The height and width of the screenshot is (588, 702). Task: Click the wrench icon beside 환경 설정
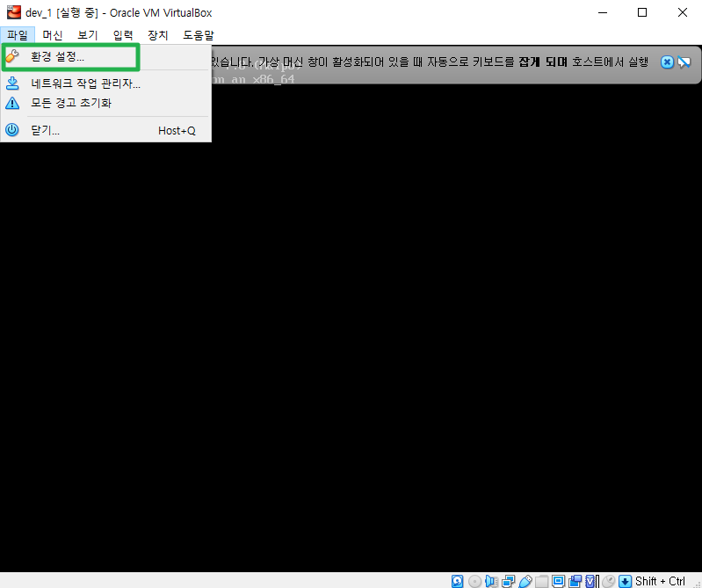12,56
